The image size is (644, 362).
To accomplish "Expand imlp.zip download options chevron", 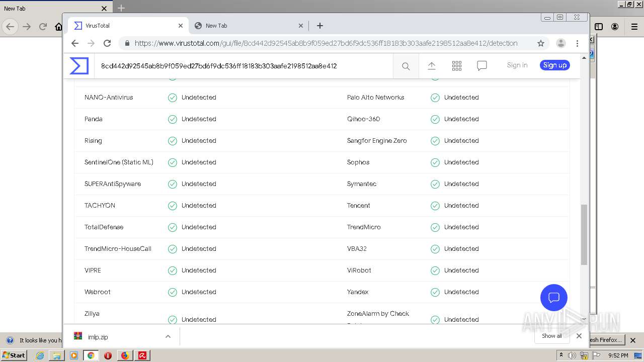I will (x=168, y=336).
